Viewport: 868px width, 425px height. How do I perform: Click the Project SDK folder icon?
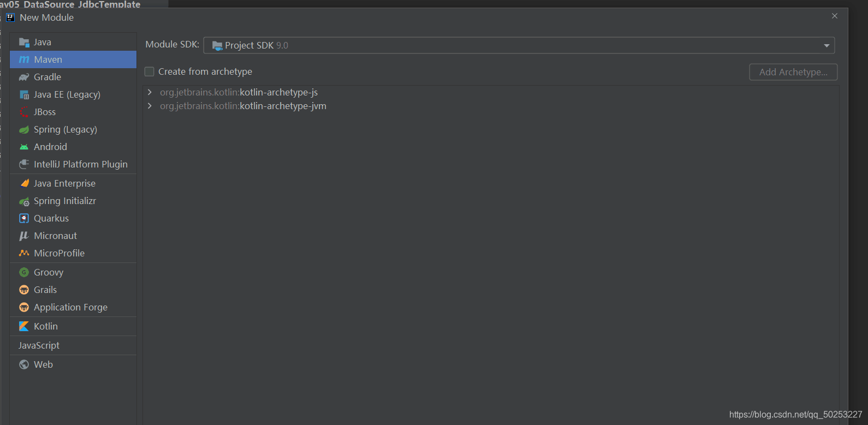pos(217,45)
